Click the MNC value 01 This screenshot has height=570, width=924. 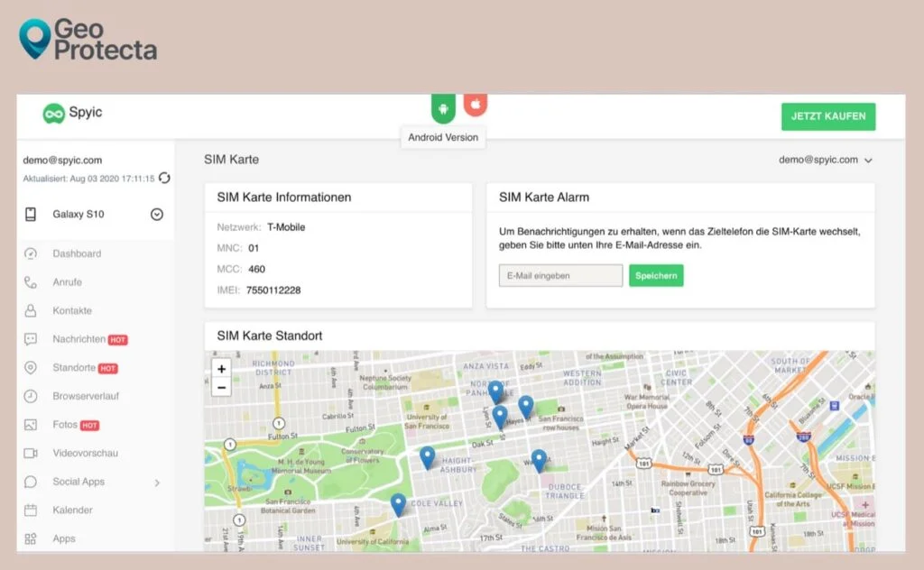click(x=254, y=248)
